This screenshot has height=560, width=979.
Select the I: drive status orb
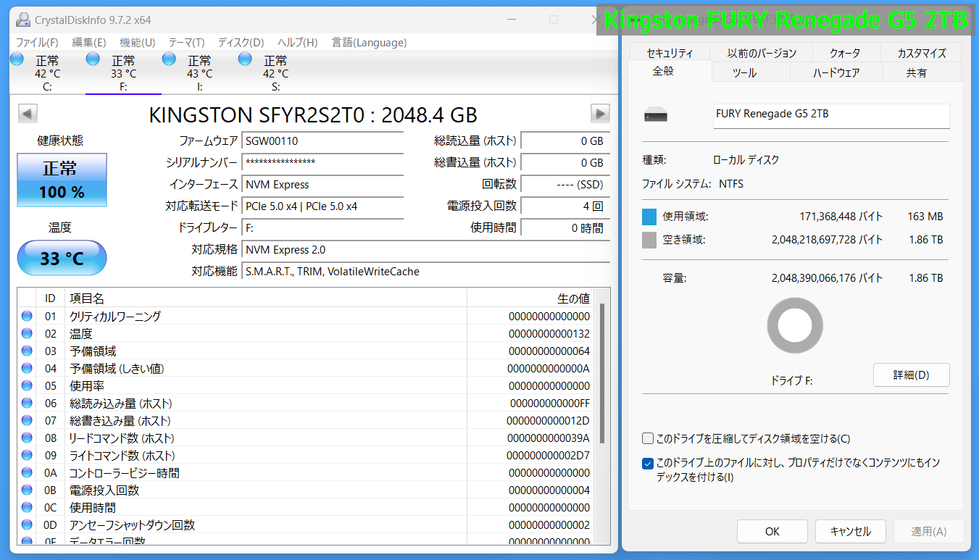169,59
